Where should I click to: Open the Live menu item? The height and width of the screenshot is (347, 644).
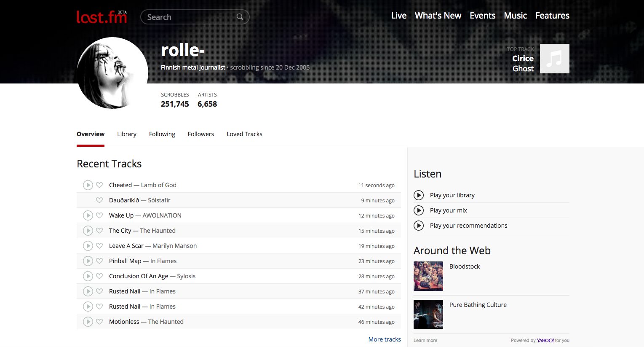point(399,16)
